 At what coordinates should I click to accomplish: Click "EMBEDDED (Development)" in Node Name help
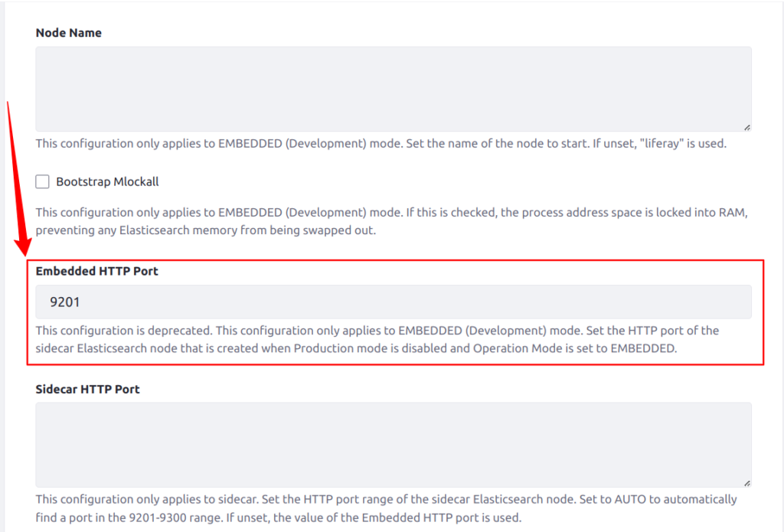[283, 144]
